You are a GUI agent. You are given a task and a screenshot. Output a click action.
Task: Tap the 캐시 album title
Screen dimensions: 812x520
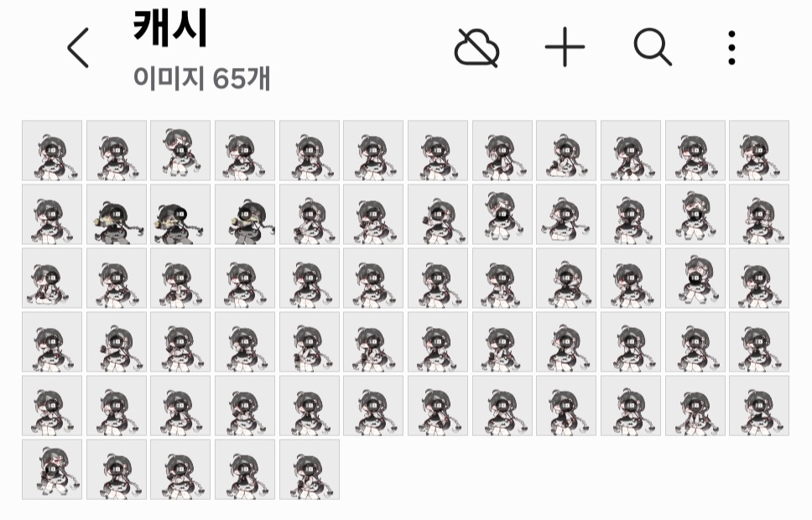click(169, 28)
